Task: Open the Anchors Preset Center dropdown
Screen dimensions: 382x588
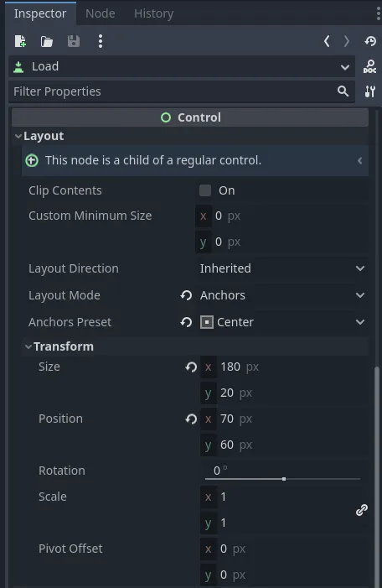Action: click(282, 322)
